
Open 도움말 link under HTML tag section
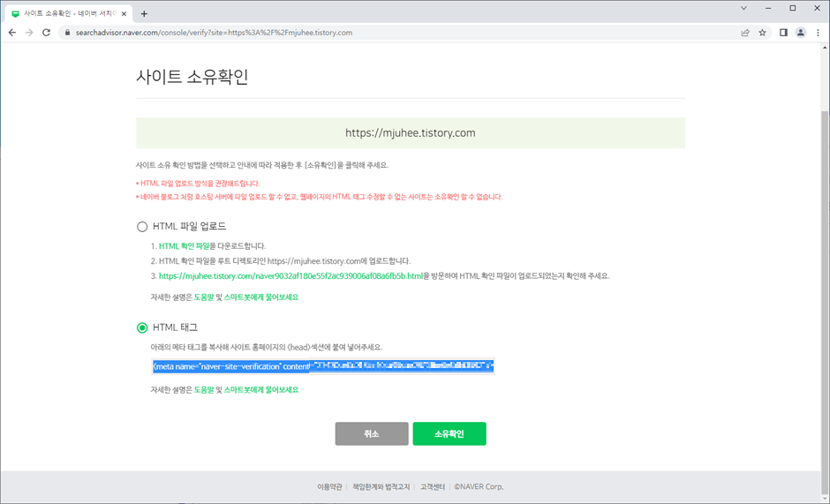click(204, 389)
